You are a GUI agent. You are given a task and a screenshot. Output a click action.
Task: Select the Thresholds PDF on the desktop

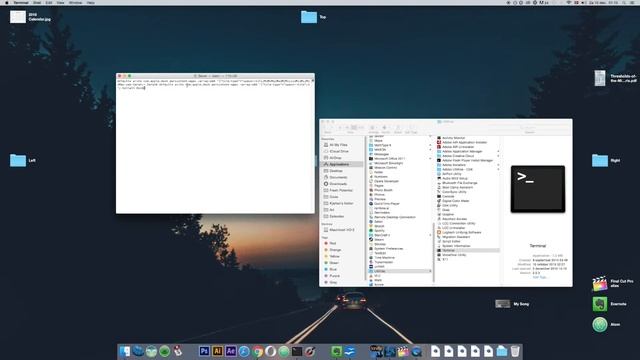[600, 78]
